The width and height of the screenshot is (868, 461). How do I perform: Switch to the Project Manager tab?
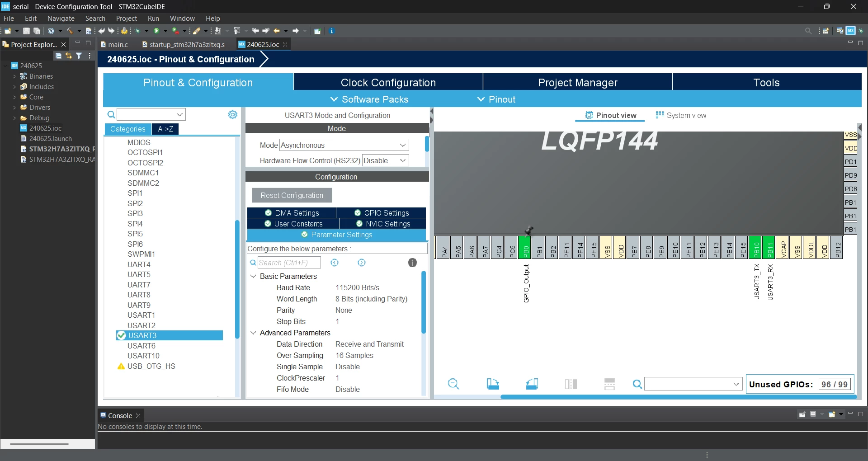[x=578, y=82]
